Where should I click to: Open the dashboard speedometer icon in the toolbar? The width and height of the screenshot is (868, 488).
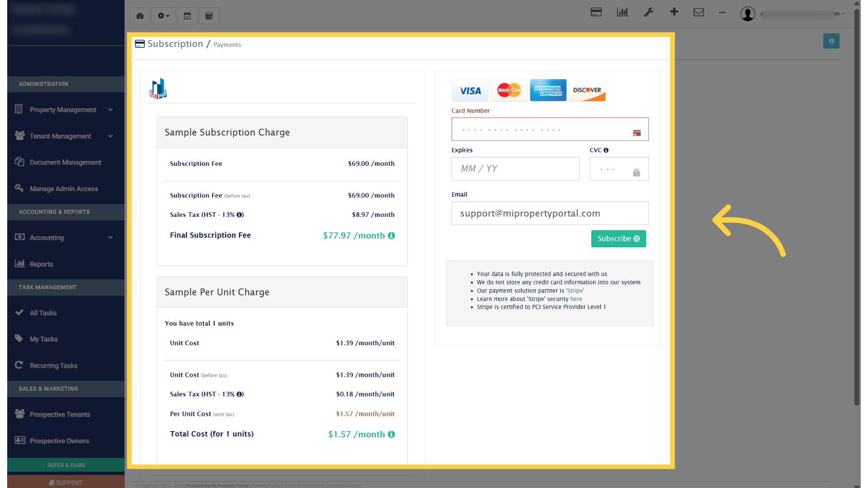coord(139,15)
